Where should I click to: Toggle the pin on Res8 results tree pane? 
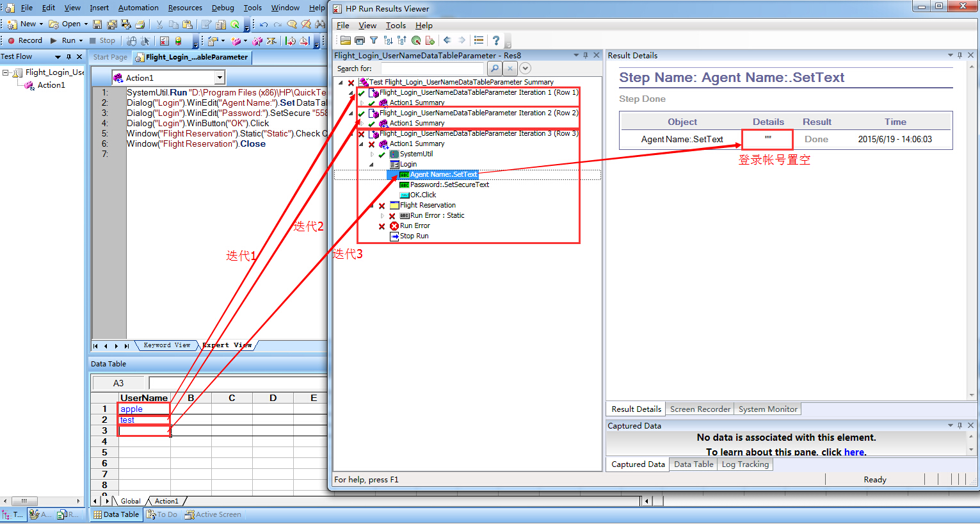click(x=585, y=56)
